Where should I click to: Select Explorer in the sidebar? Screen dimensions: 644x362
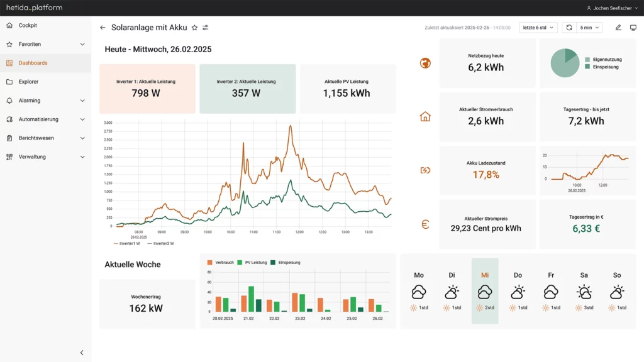pyautogui.click(x=45, y=82)
